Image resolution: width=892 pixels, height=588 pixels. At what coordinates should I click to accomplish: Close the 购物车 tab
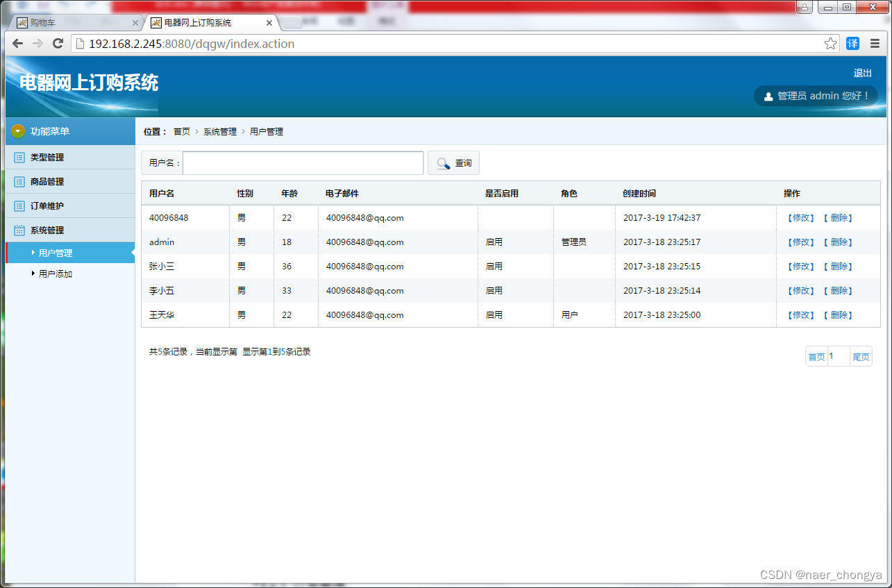[135, 23]
